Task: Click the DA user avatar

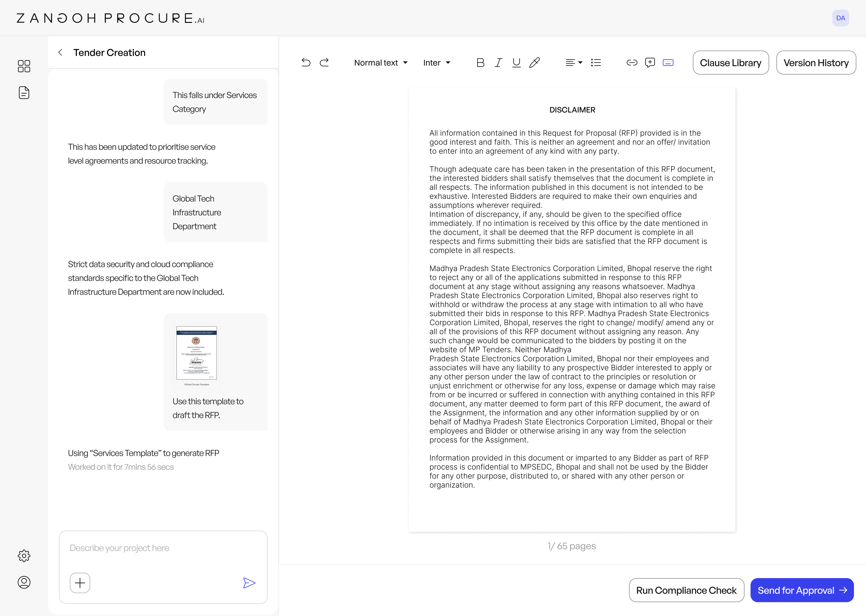Action: [x=841, y=18]
